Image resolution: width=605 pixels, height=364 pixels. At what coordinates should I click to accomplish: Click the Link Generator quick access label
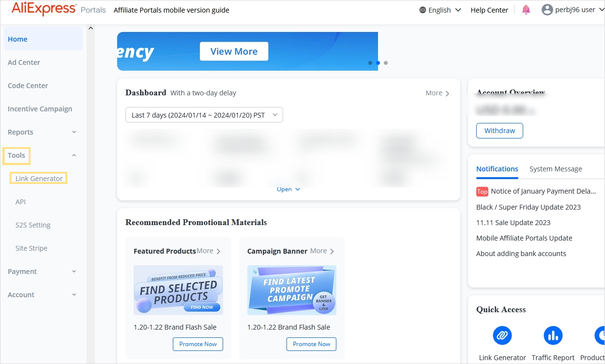pyautogui.click(x=502, y=358)
